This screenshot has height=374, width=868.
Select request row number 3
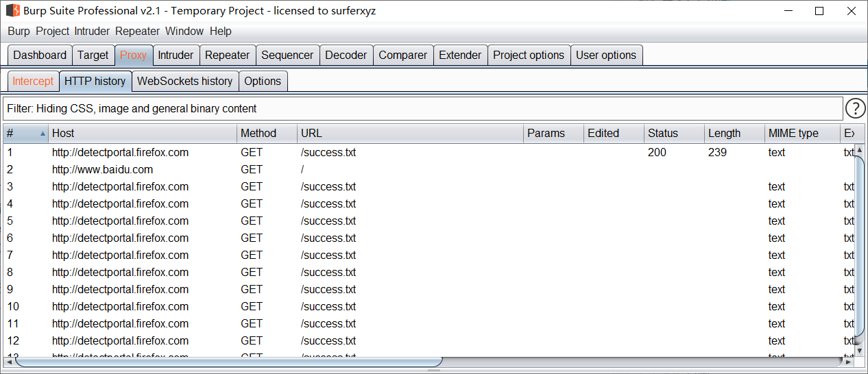click(429, 186)
